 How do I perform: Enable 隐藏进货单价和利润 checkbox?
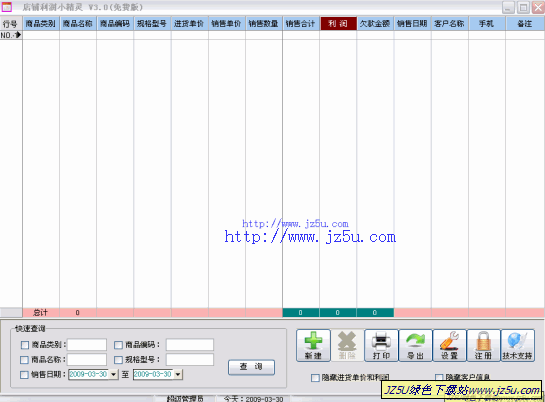click(315, 378)
